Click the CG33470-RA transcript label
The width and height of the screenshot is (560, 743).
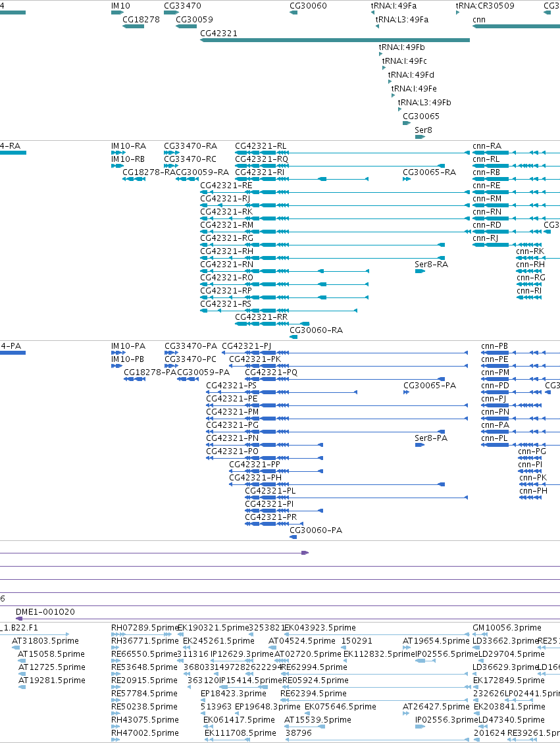pyautogui.click(x=190, y=146)
